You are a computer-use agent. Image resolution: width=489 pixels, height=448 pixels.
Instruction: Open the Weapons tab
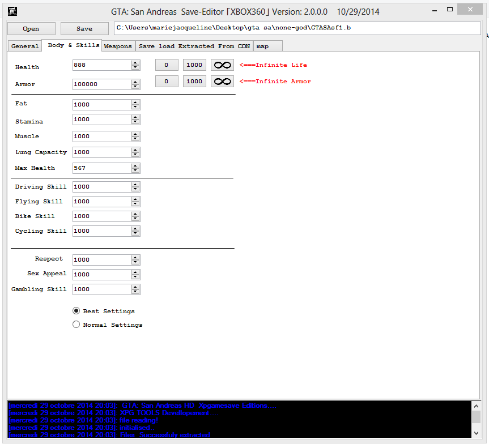118,46
